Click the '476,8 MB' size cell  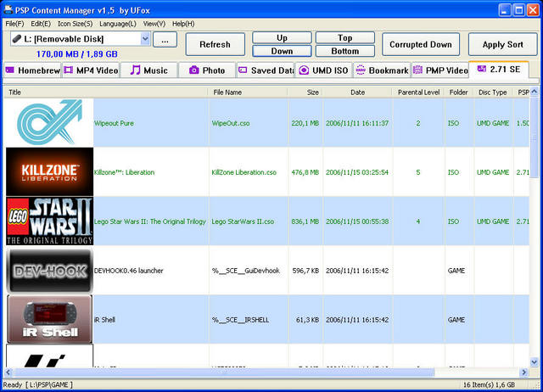pyautogui.click(x=305, y=172)
